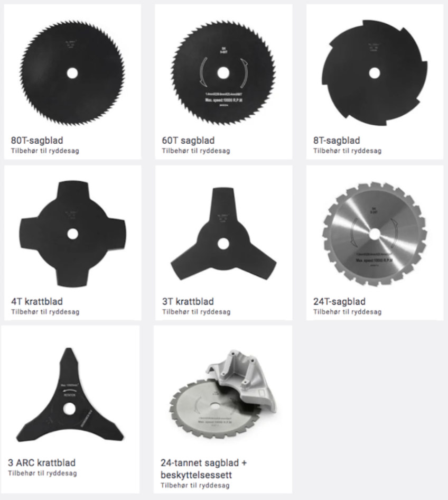Click 'Tilbehør til ryddesag' under 3 ARC krattblad
This screenshot has width=448, height=500.
[x=42, y=473]
